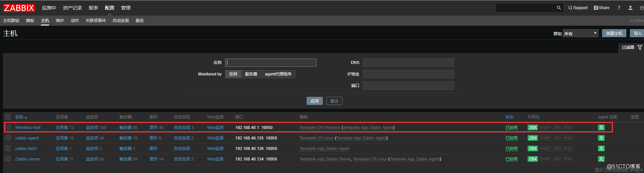
Task: Open the Windows host link
Action: tap(28, 128)
